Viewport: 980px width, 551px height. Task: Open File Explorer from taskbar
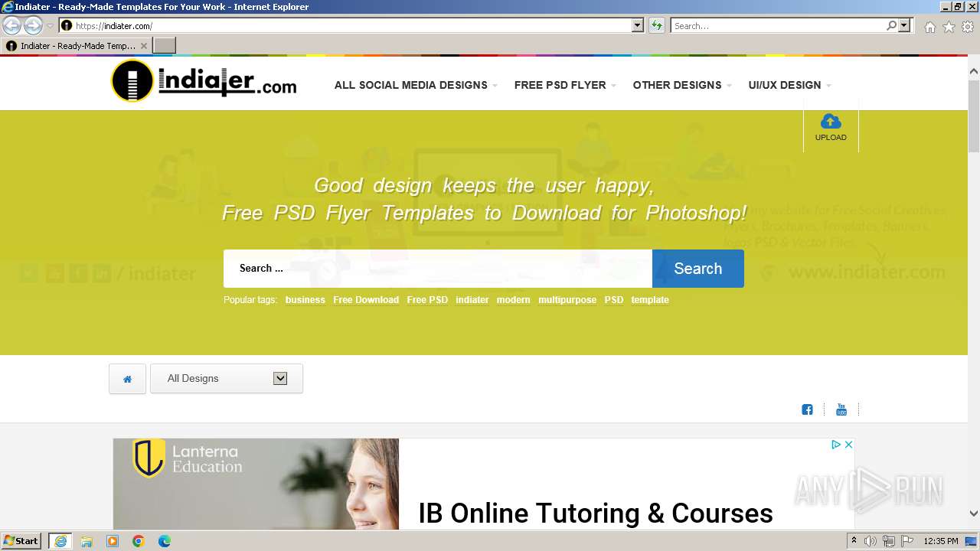tap(87, 541)
